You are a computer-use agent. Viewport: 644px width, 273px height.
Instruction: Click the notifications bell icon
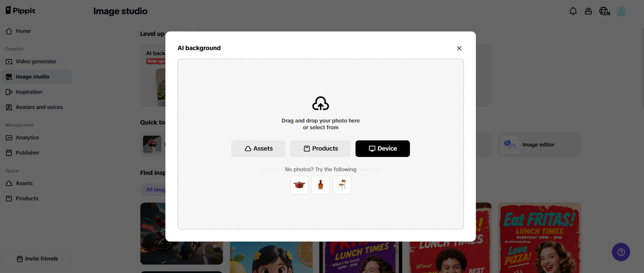573,11
